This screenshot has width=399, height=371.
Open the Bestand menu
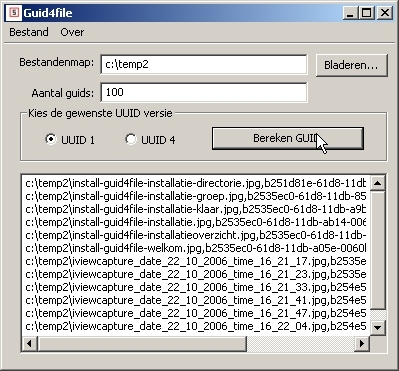[x=29, y=32]
